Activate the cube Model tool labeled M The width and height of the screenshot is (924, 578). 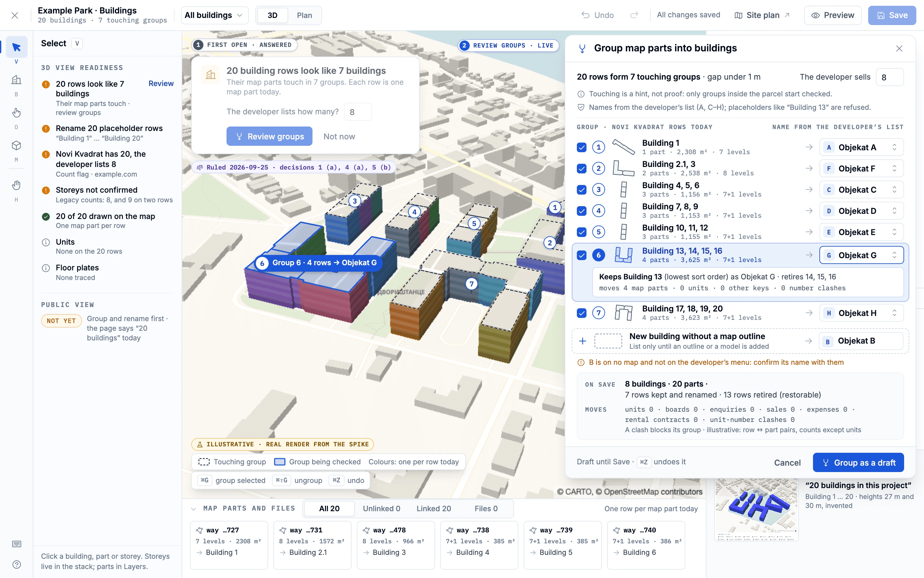tap(16, 146)
